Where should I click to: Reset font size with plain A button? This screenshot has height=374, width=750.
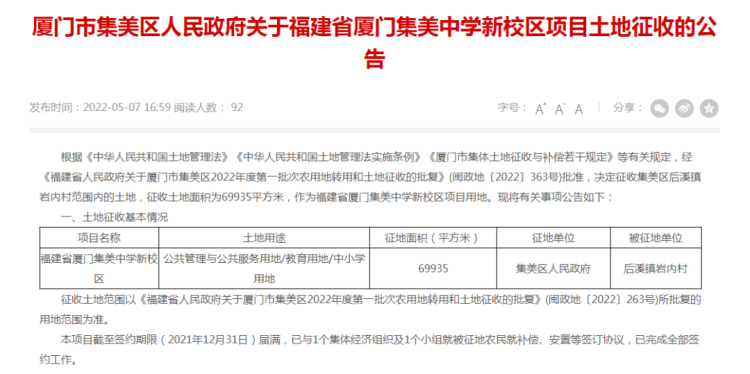pyautogui.click(x=579, y=110)
